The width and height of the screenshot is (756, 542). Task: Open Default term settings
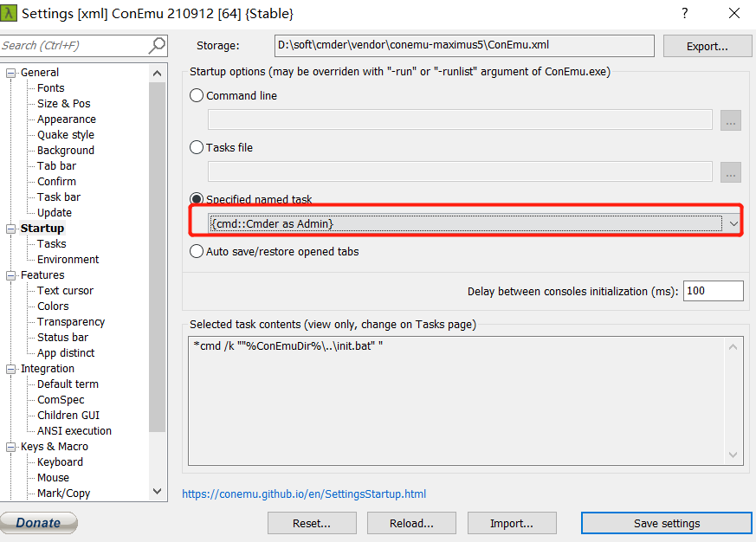(68, 384)
